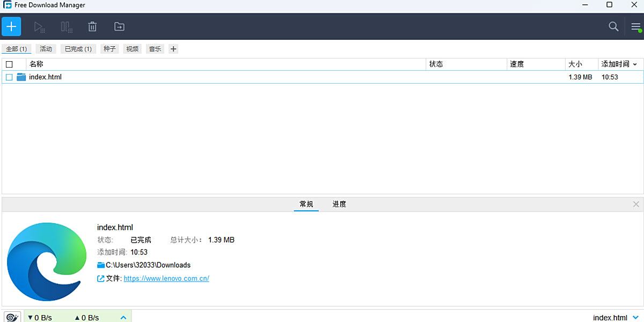644x322 pixels.
Task: Click the pause download toolbar icon
Action: click(65, 26)
